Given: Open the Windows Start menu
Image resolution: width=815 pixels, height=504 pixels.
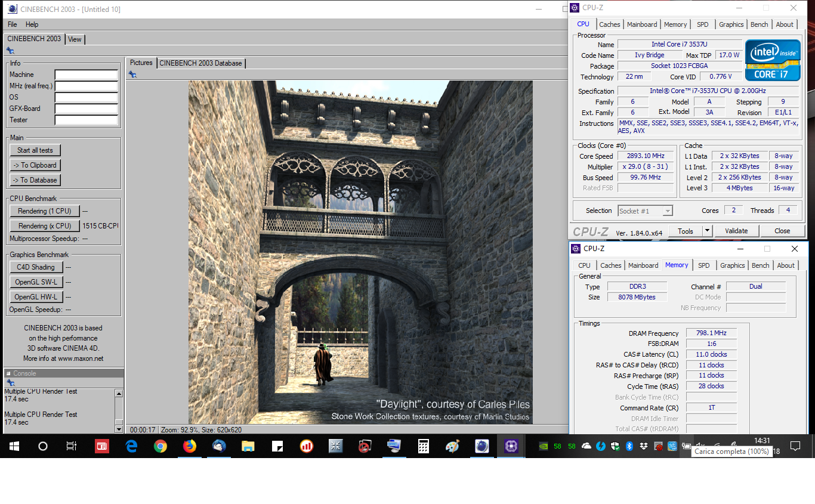Looking at the screenshot, I should 14,446.
